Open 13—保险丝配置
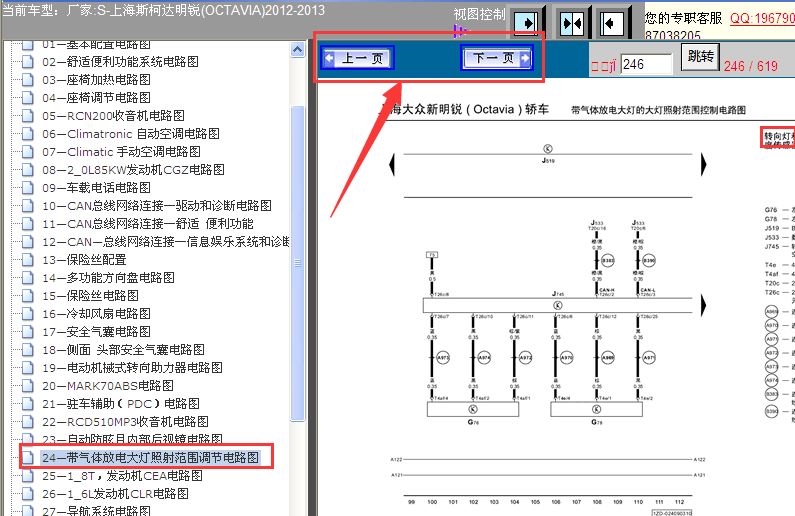795x516 pixels. tap(84, 260)
